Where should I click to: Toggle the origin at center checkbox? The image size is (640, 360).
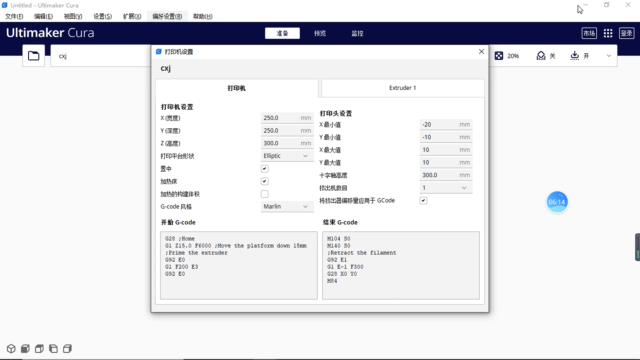tap(264, 169)
